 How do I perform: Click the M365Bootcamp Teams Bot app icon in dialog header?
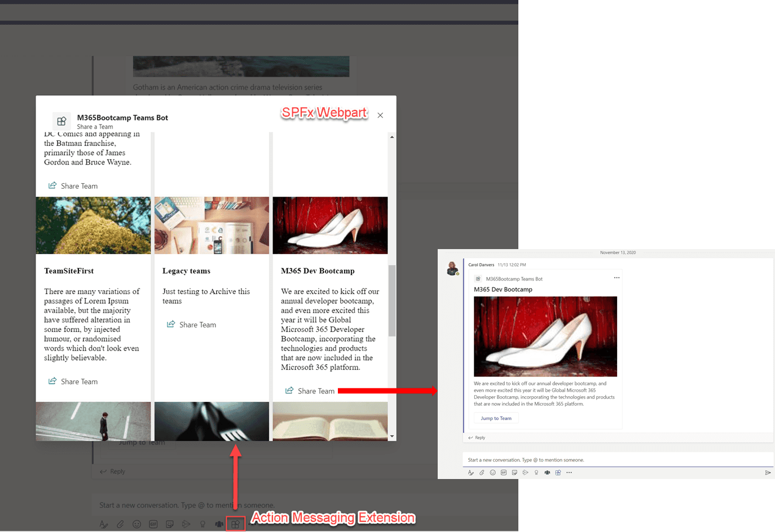coord(62,121)
